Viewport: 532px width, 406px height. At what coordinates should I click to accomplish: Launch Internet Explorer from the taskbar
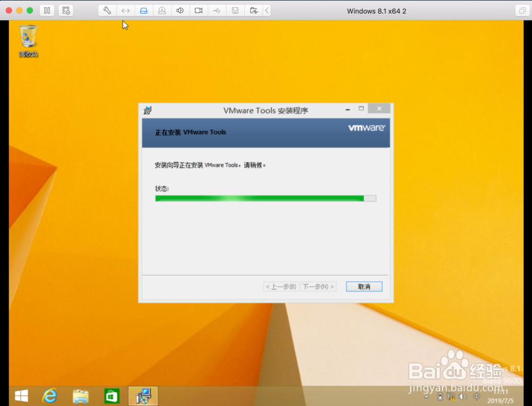coord(50,395)
